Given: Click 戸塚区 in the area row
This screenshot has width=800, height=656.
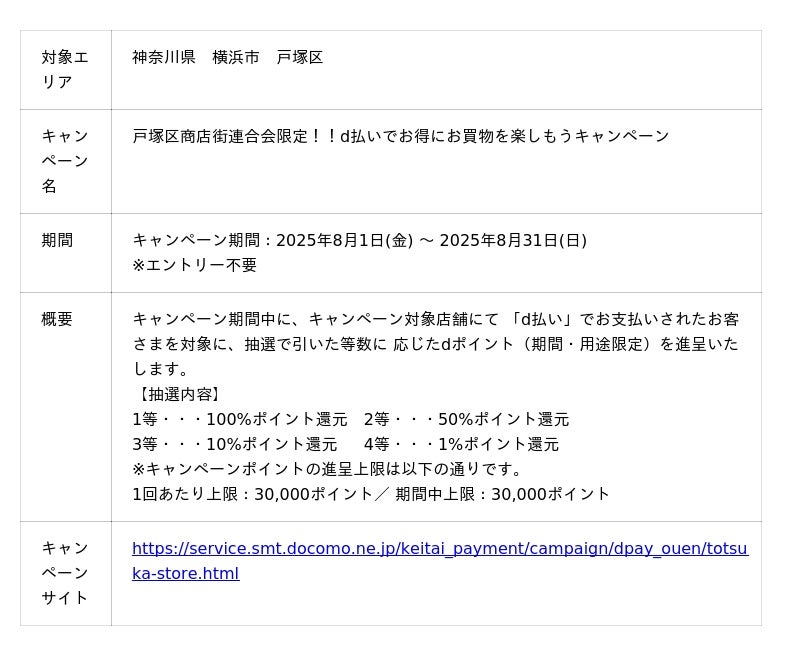Looking at the screenshot, I should pyautogui.click(x=300, y=58).
